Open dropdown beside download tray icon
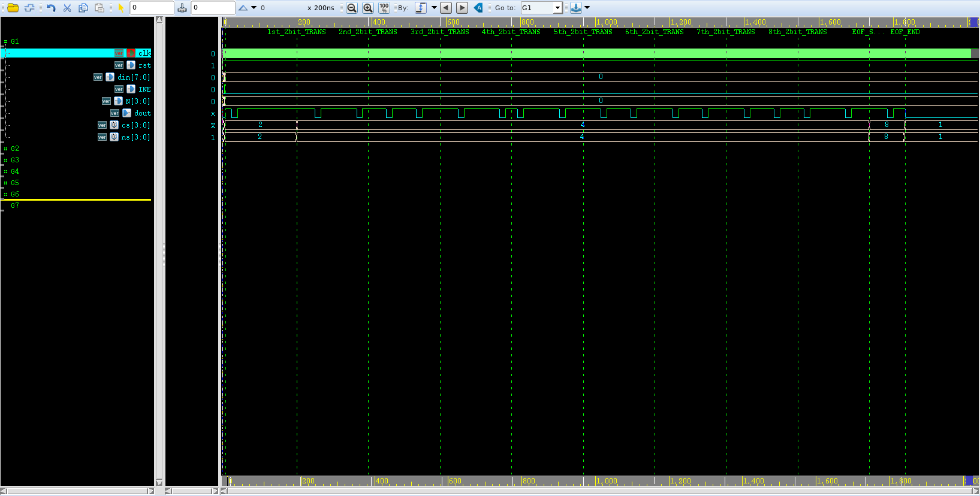 [587, 8]
